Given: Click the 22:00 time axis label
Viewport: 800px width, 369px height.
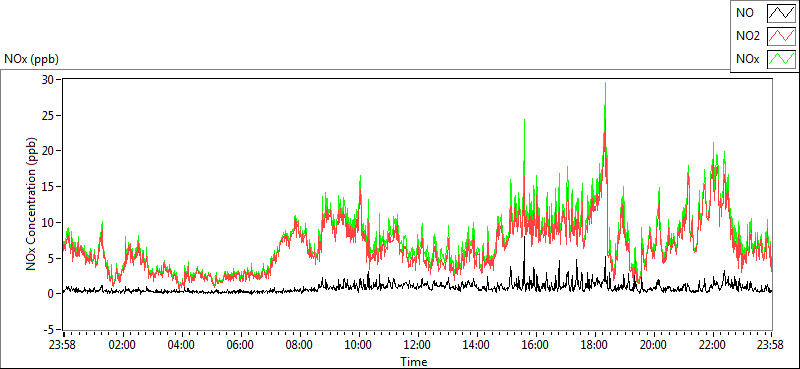Looking at the screenshot, I should point(713,344).
